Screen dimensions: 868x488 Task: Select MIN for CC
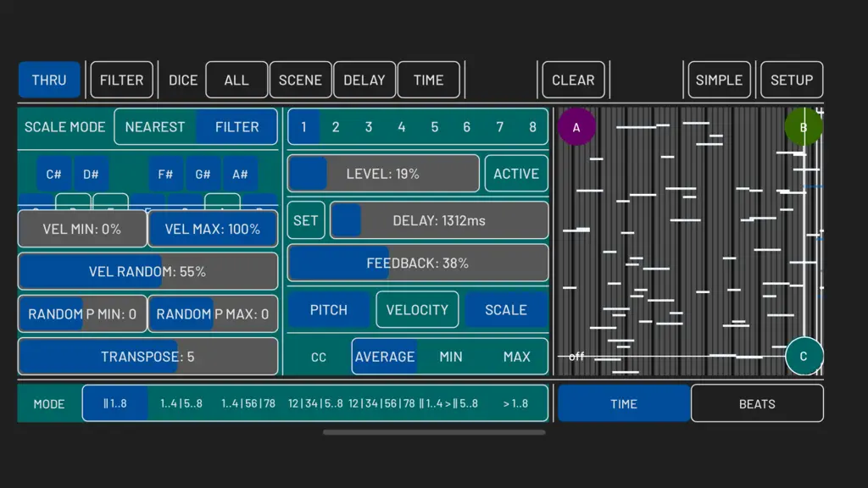451,357
